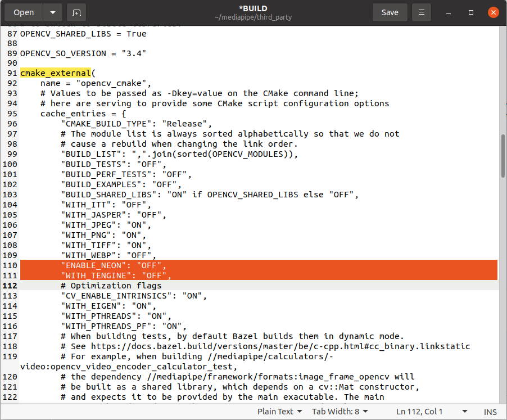Screen dimensions: 507x420
Task: Open the Plain Text syntax mode dropdown
Action: point(279,411)
